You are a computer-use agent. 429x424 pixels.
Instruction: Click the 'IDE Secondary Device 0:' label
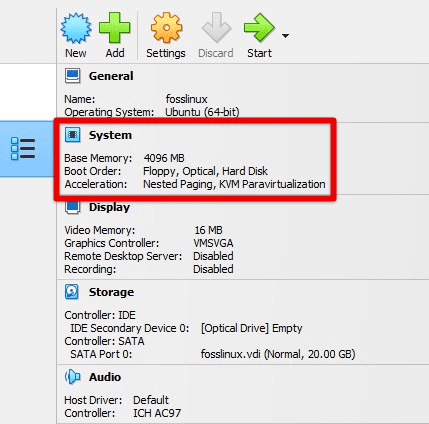130,328
